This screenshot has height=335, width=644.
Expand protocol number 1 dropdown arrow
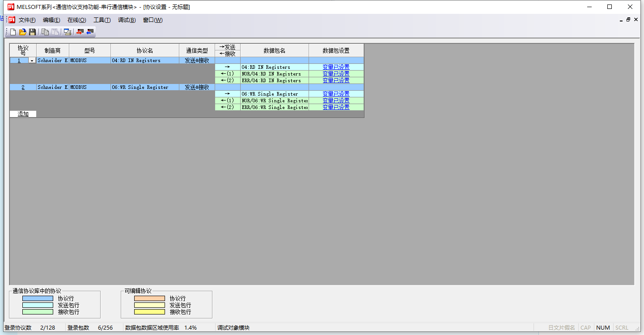pyautogui.click(x=32, y=60)
